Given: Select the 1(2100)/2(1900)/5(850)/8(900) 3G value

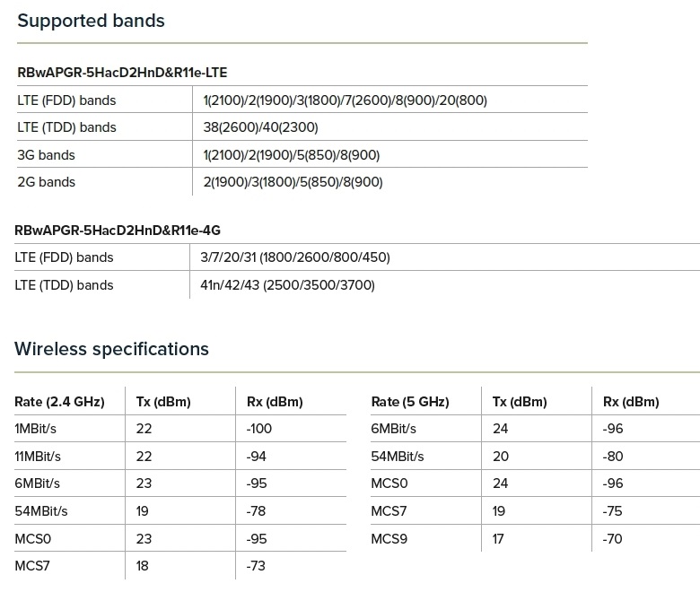Looking at the screenshot, I should click(292, 155).
